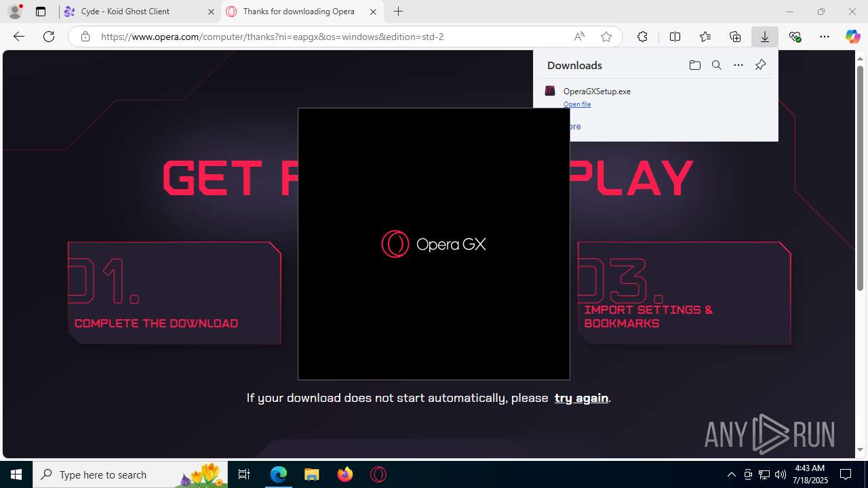Viewport: 868px width, 488px height.
Task: Open clock and date flyout
Action: coord(810,474)
